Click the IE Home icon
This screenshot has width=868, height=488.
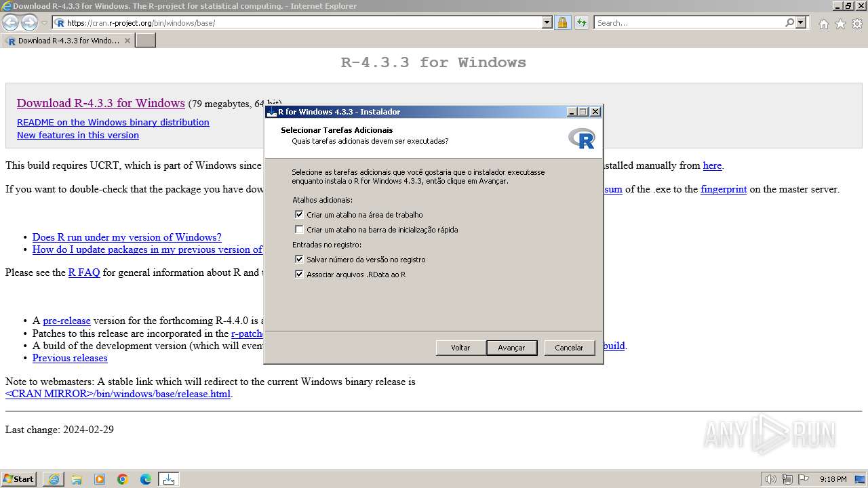823,24
